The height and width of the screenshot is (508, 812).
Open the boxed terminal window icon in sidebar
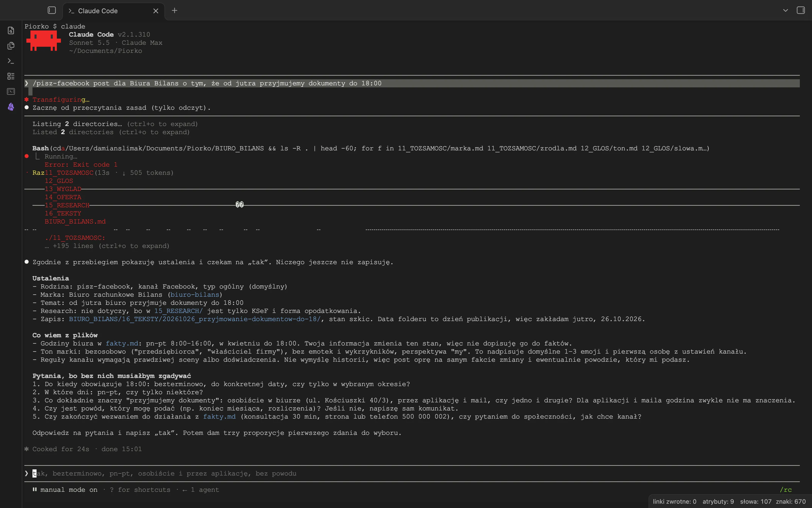point(11,91)
